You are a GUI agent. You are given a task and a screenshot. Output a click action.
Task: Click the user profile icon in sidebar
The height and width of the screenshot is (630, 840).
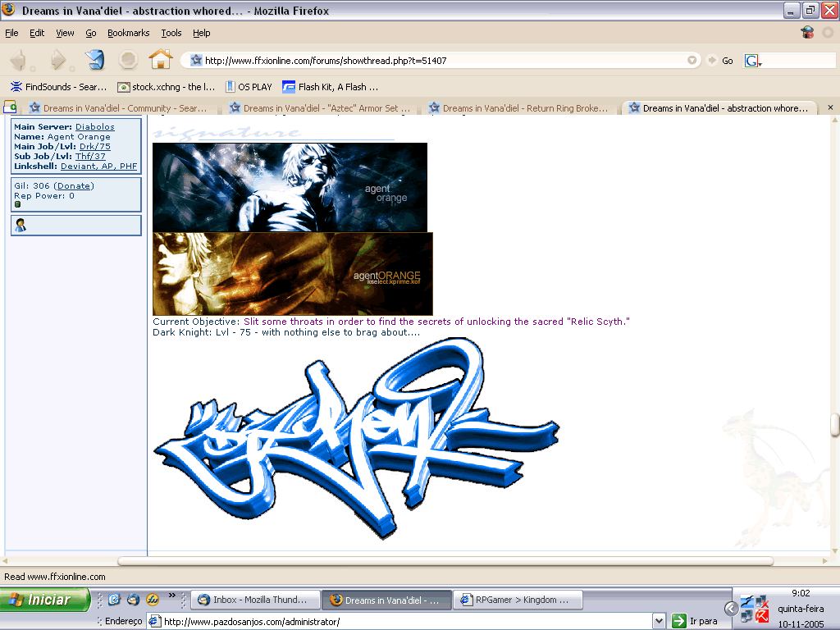click(21, 226)
